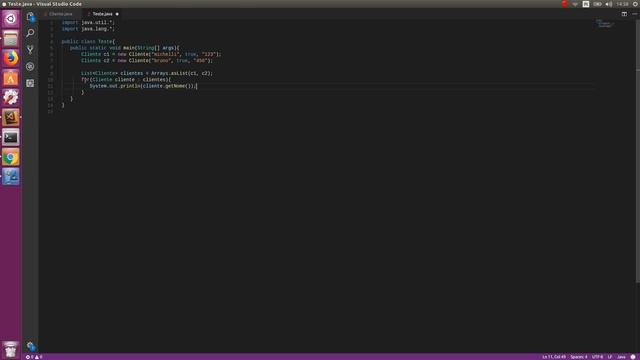Open Ubuntu Dash from launcher

click(11, 19)
